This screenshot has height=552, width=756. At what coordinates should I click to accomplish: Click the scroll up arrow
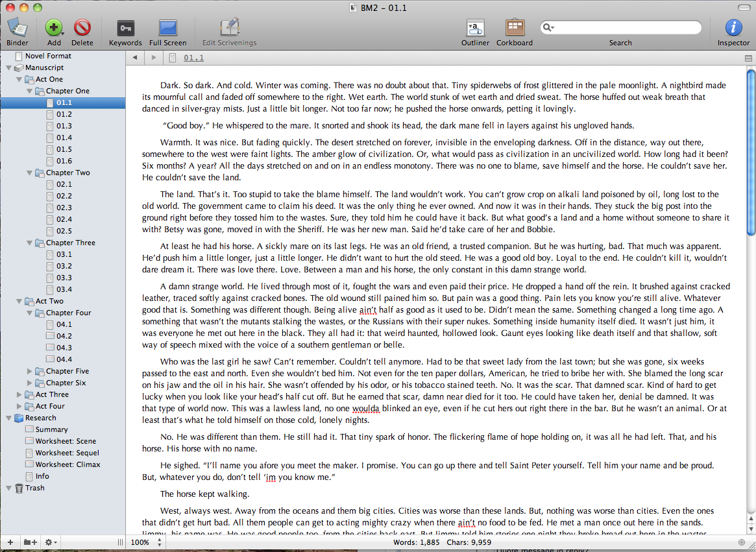coord(751,519)
